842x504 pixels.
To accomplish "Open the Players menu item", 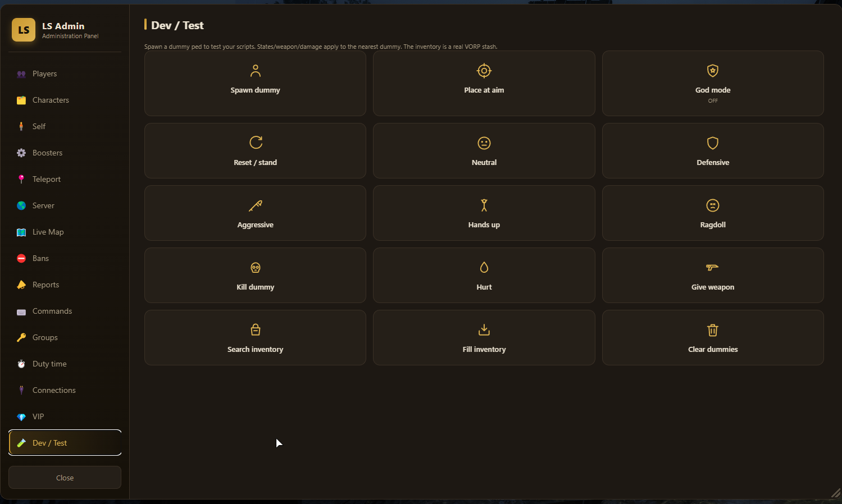I will pos(65,74).
